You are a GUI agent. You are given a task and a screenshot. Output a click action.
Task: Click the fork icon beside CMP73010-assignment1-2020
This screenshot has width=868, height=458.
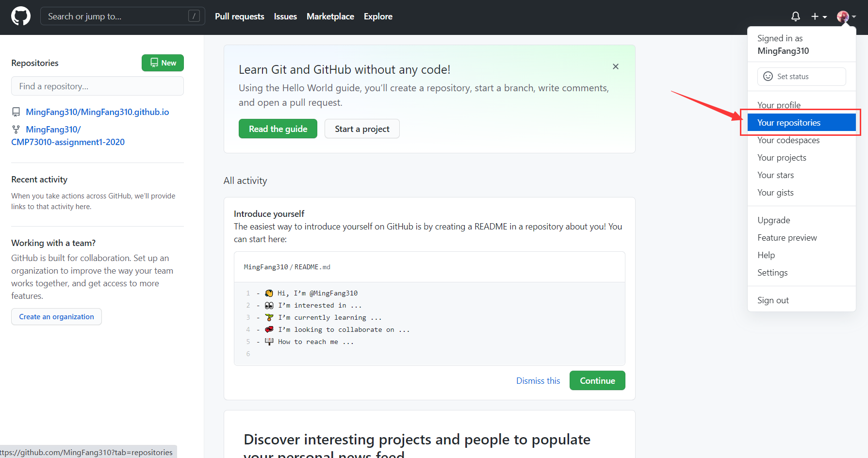click(x=16, y=130)
